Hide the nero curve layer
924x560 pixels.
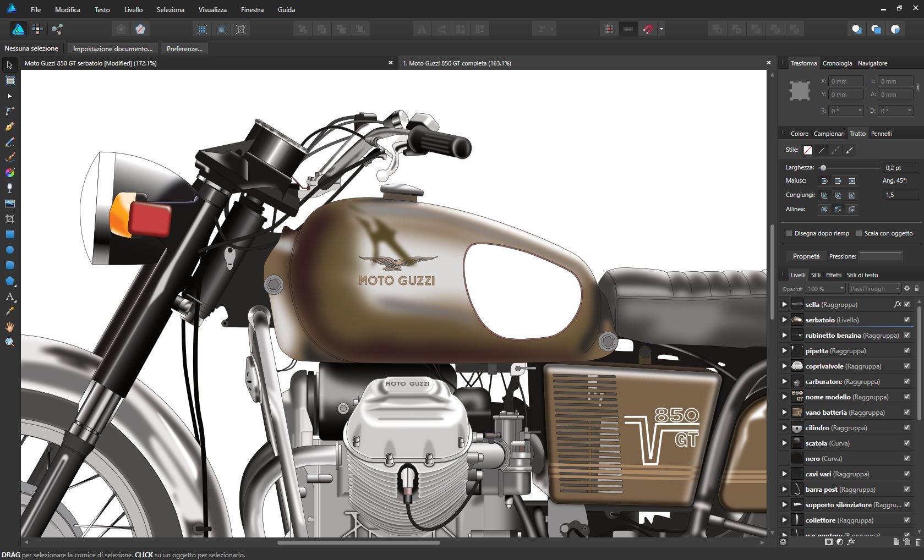tap(907, 458)
